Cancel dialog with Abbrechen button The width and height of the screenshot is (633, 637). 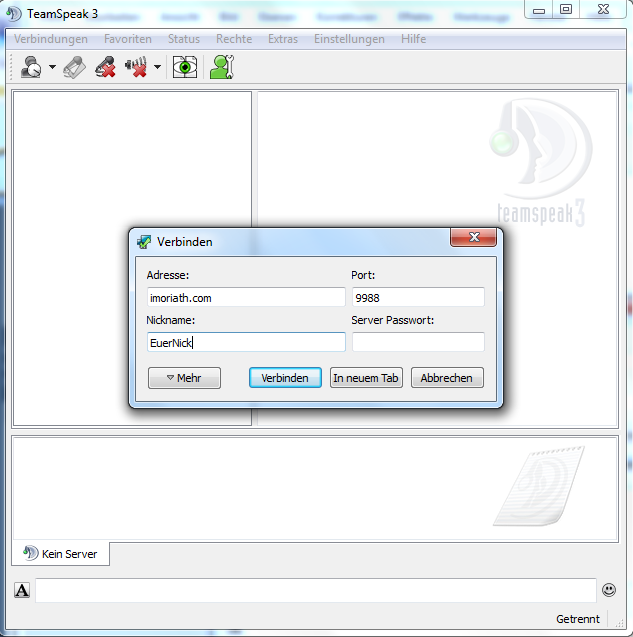point(447,378)
